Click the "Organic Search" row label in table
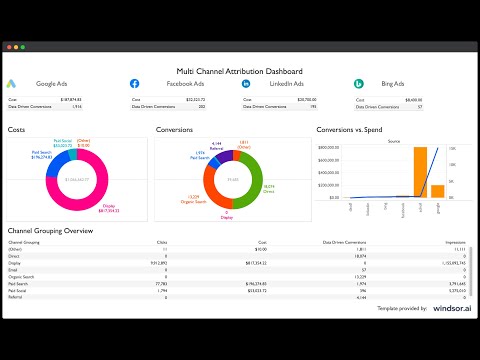This screenshot has height=360, width=480. (21, 277)
